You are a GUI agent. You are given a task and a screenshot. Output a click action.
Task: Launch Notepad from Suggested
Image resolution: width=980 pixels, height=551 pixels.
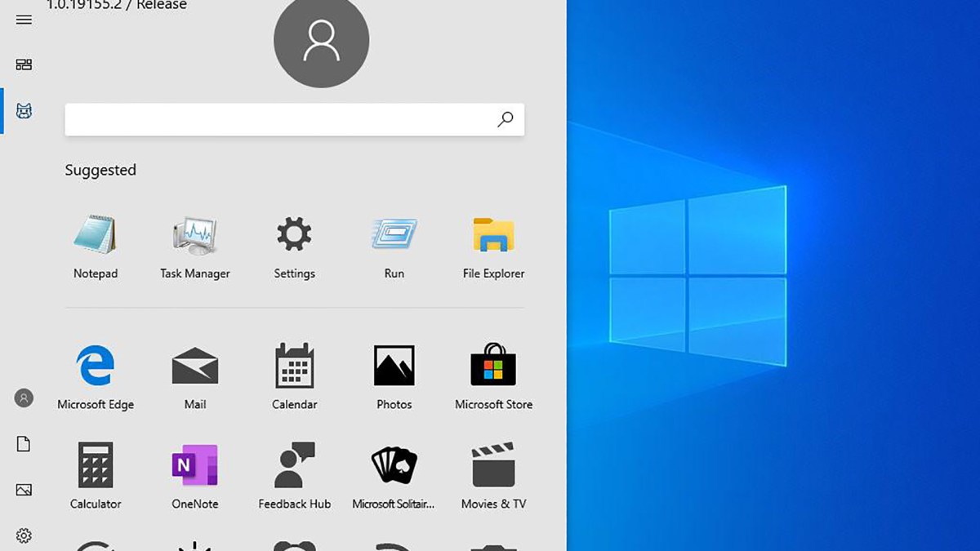[96, 247]
